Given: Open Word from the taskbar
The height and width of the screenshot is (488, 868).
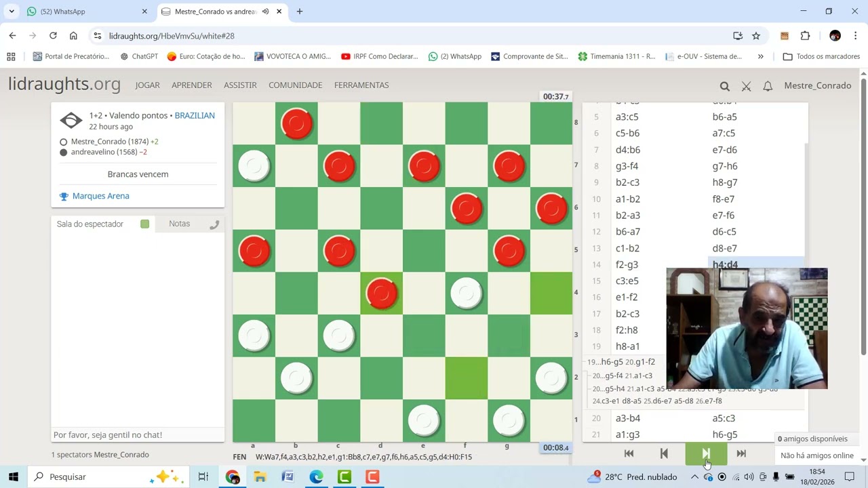Looking at the screenshot, I should tap(288, 477).
